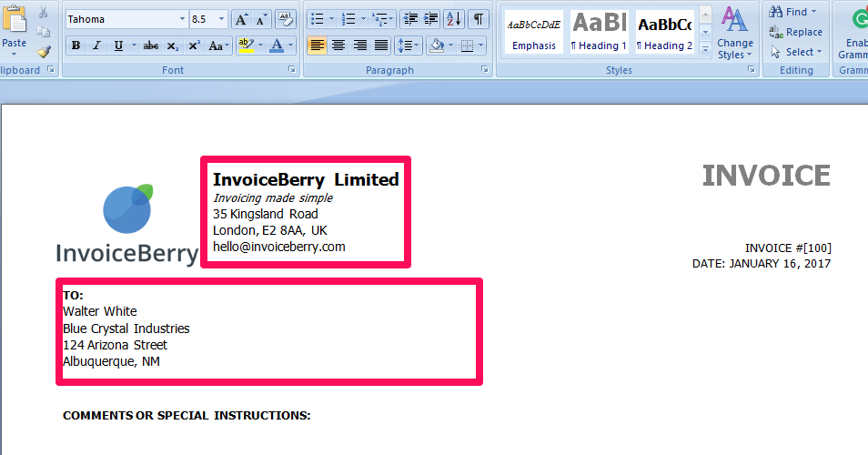This screenshot has width=868, height=455.
Task: Click the Blue Crystal Industries line
Action: pyautogui.click(x=126, y=329)
